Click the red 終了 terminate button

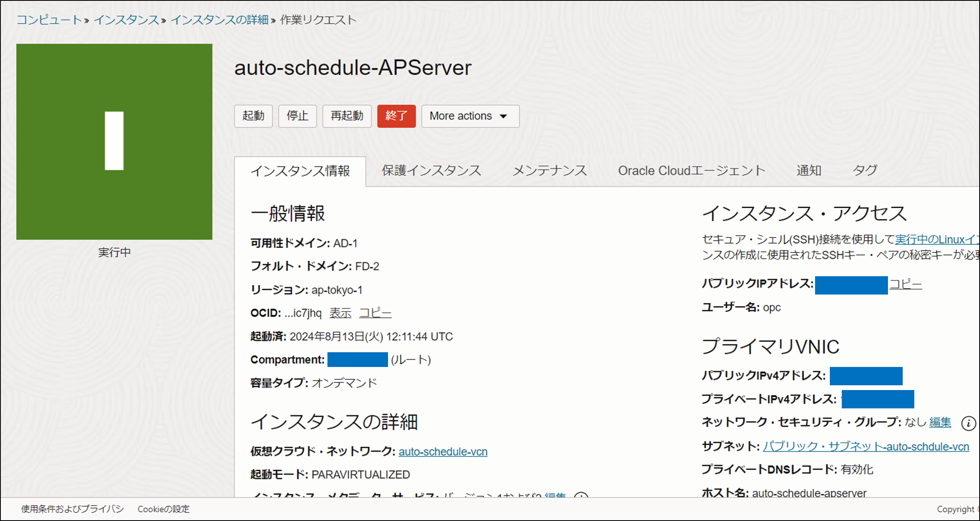click(x=396, y=116)
